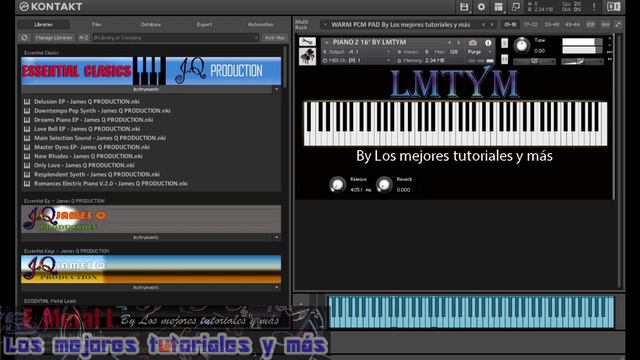Click the Essential Clasics library banner

(151, 71)
